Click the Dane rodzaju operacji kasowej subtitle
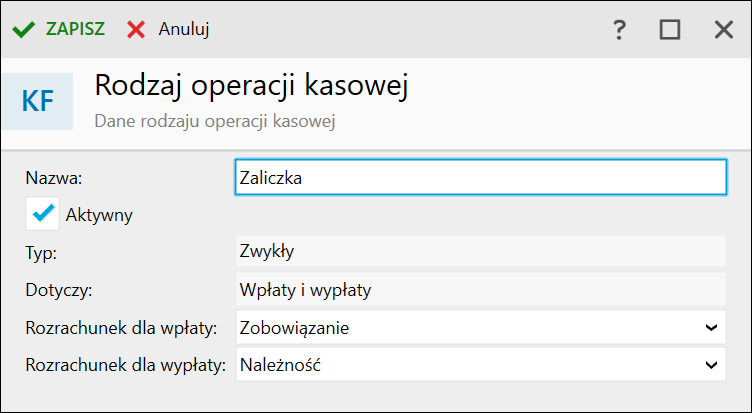 (x=214, y=121)
